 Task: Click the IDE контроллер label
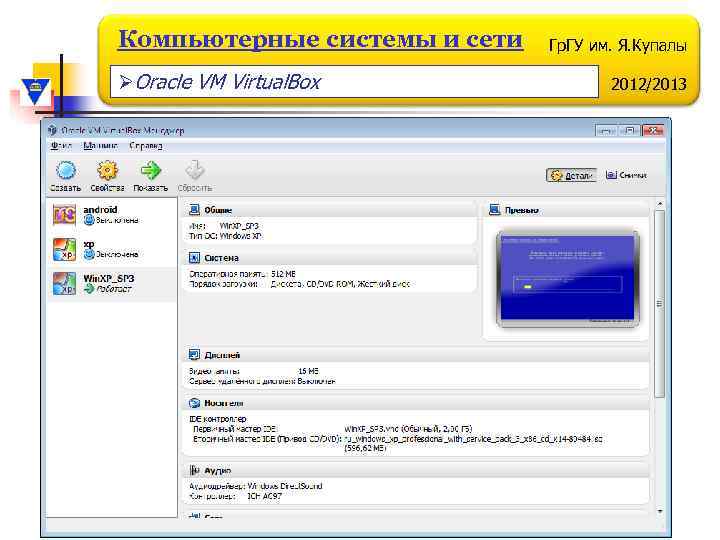(218, 419)
